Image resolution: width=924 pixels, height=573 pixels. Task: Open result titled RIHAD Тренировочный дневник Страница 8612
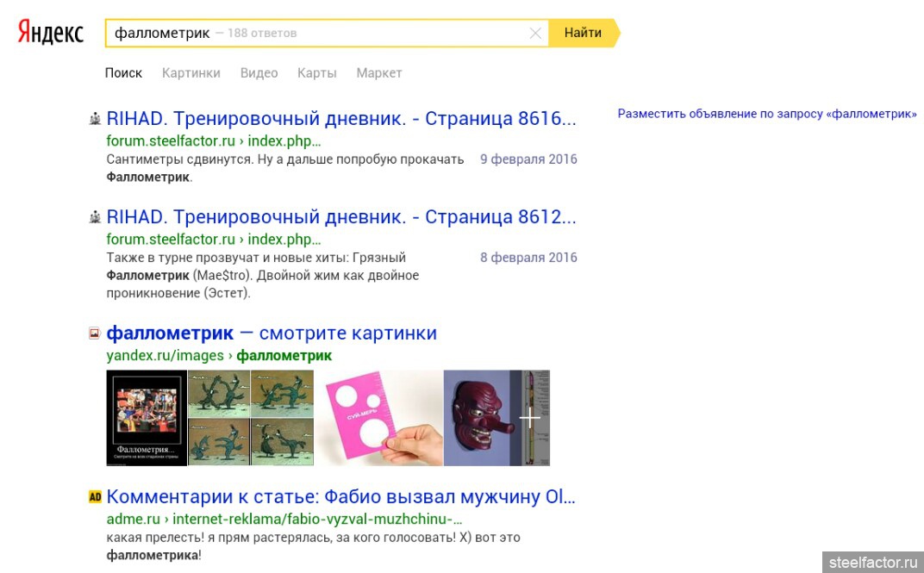point(341,217)
